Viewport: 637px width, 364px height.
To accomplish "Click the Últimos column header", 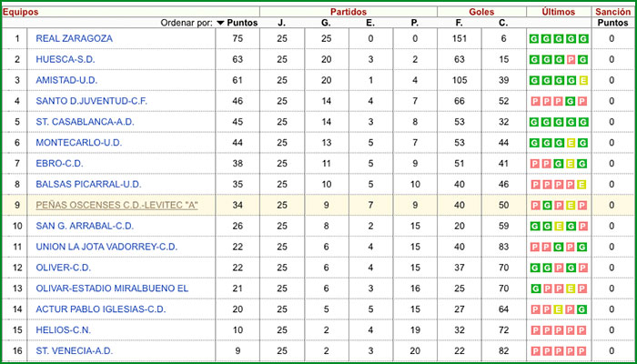I will point(558,11).
